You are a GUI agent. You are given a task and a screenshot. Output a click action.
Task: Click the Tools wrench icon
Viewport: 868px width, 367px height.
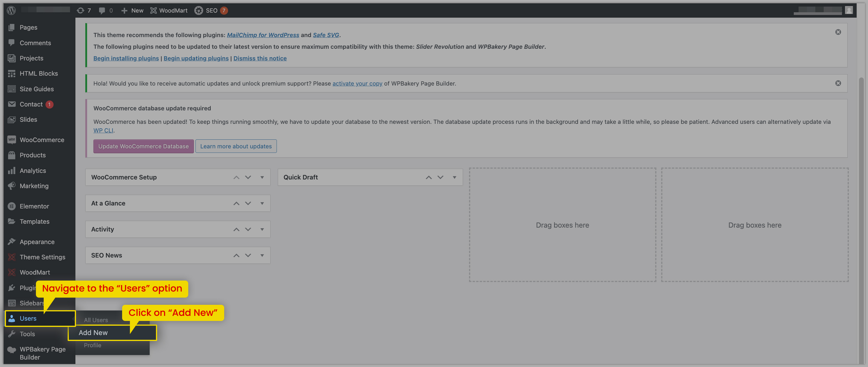12,334
